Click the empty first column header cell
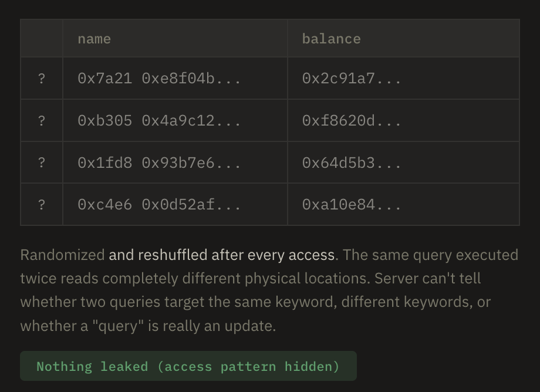 [x=42, y=39]
